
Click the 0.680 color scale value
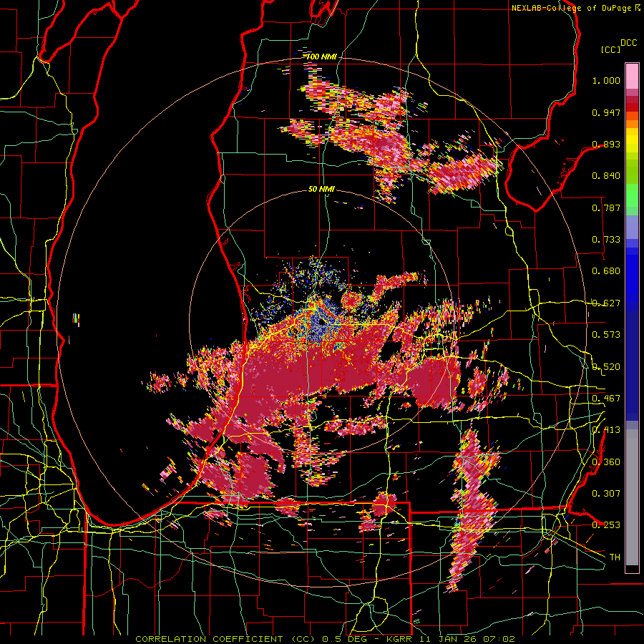[606, 271]
